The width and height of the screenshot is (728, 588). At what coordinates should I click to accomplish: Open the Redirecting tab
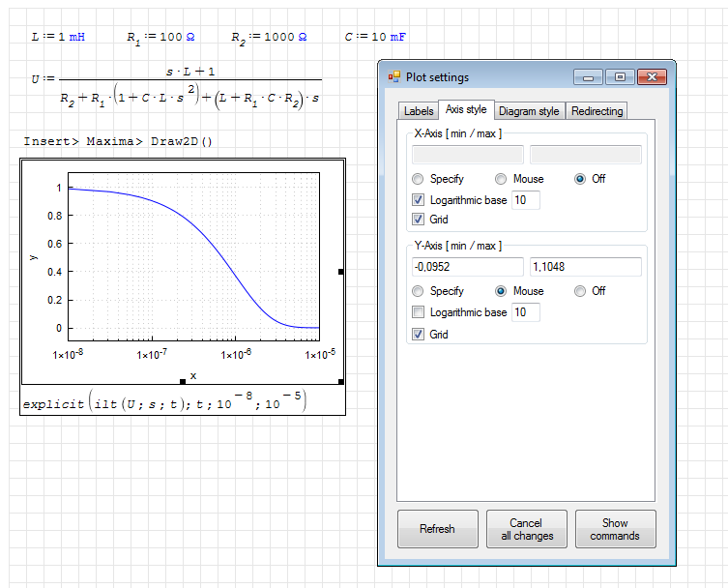(597, 111)
